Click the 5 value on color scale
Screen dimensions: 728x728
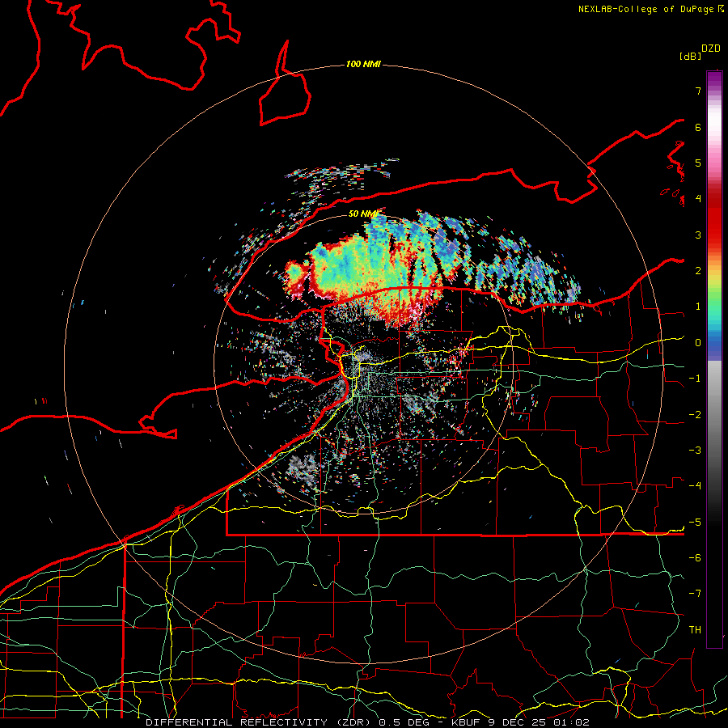[698, 163]
